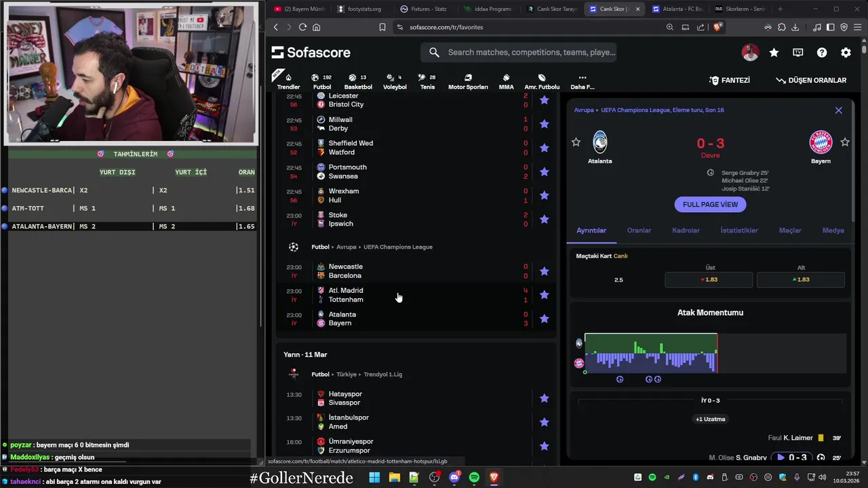This screenshot has height=488, width=868.
Task: Toggle favorite star for Sheffield Wed vs Watford
Action: tap(544, 148)
